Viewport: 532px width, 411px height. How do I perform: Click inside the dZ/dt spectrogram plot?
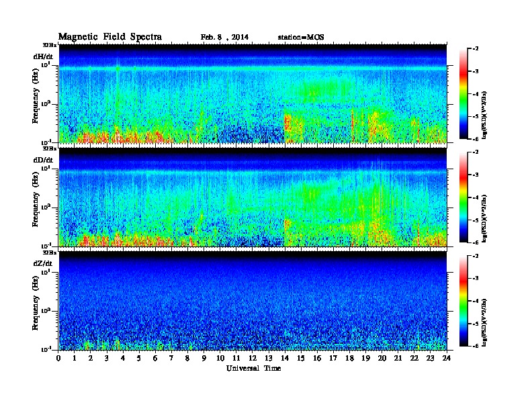[253, 301]
